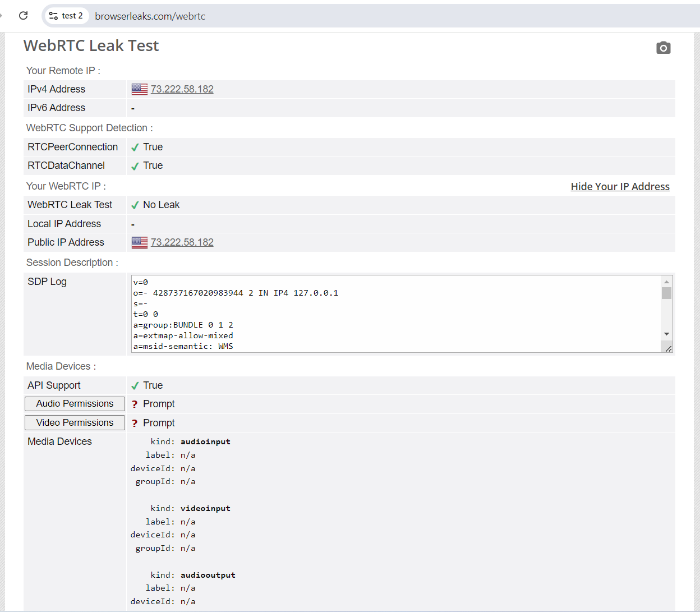This screenshot has height=612, width=700.
Task: Click the SDP Log scrollbar down arrow
Action: (x=666, y=334)
